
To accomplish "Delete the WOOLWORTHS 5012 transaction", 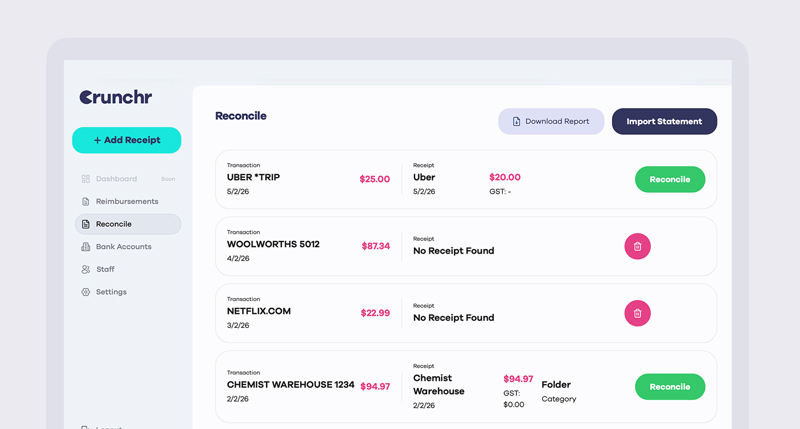I will tap(637, 246).
